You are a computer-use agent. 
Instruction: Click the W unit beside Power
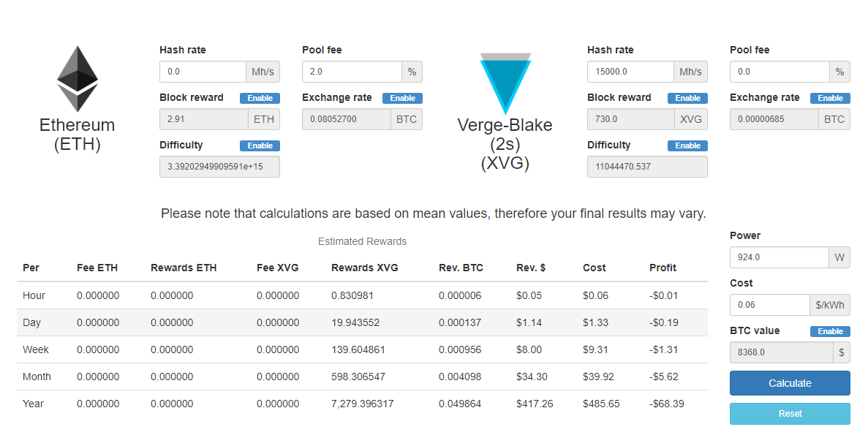(x=839, y=257)
